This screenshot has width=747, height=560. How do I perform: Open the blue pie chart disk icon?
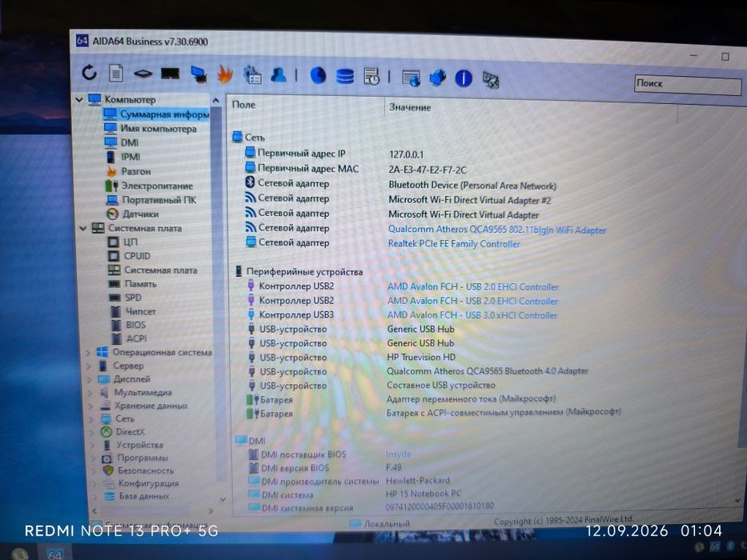(x=318, y=75)
